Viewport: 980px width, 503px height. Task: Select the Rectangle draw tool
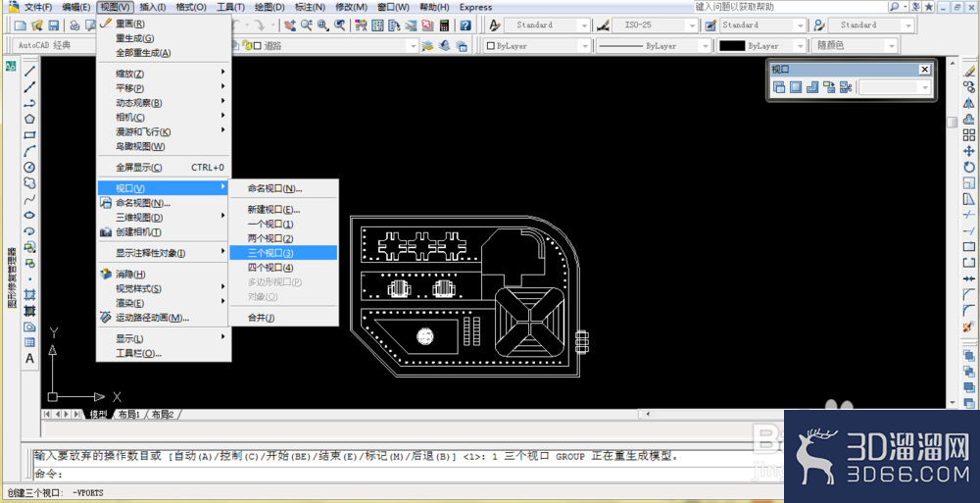[x=29, y=135]
